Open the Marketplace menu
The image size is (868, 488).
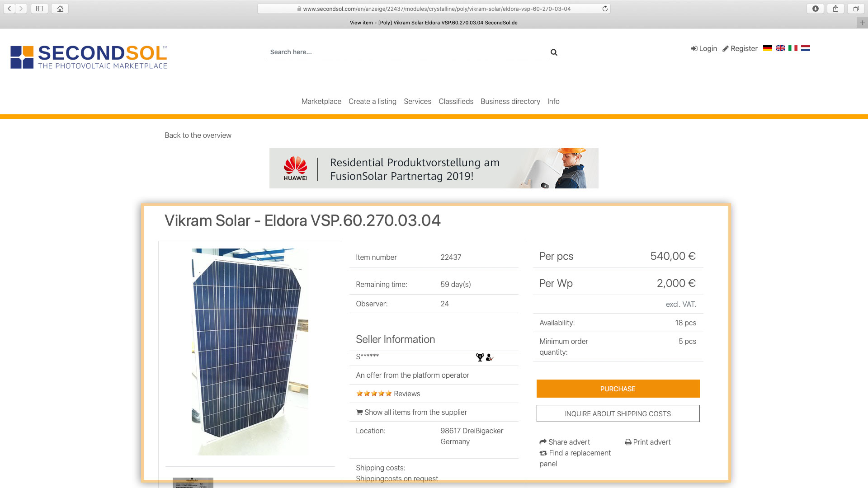point(321,102)
